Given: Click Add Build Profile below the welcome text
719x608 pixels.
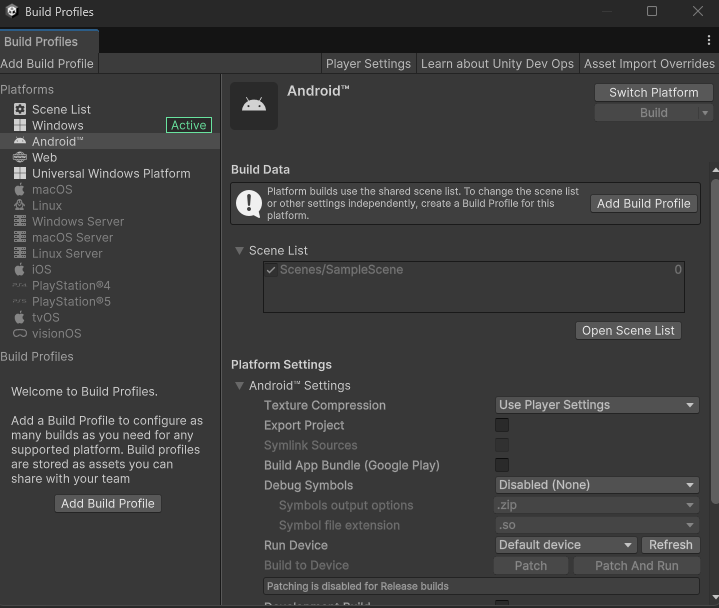Looking at the screenshot, I should [108, 503].
